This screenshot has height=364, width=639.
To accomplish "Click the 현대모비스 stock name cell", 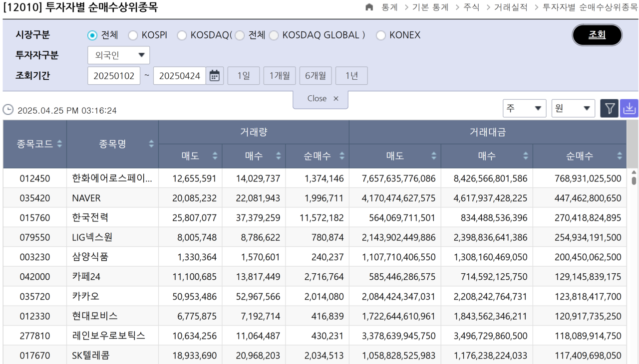I will click(x=112, y=316).
